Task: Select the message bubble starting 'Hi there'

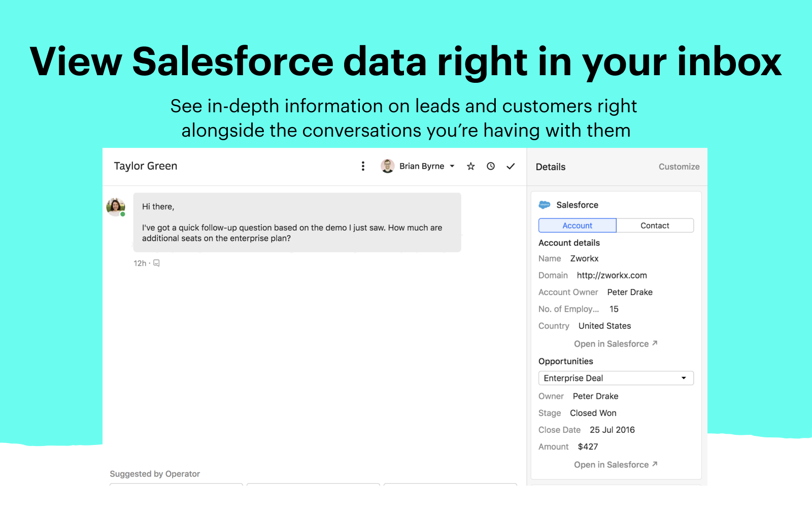Action: 297,223
